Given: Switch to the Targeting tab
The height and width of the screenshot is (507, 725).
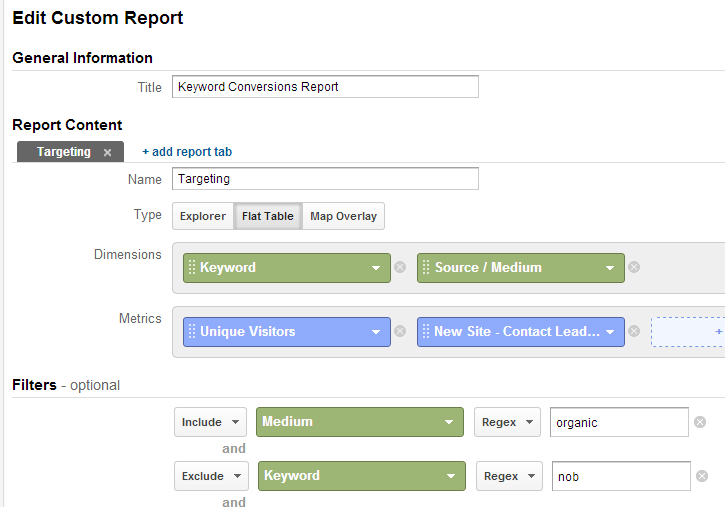Looking at the screenshot, I should 64,152.
